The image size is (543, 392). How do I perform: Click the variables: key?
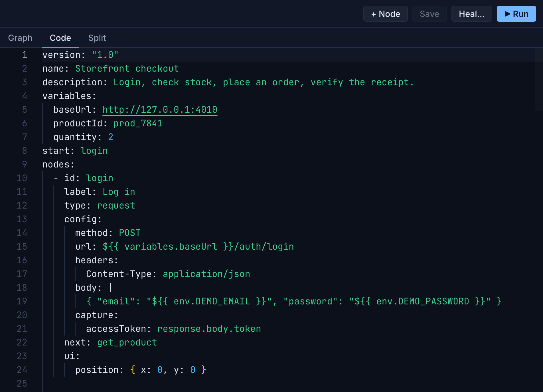pos(69,96)
